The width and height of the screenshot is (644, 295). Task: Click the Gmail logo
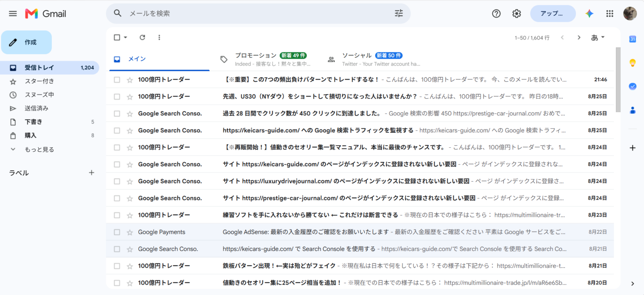click(45, 14)
